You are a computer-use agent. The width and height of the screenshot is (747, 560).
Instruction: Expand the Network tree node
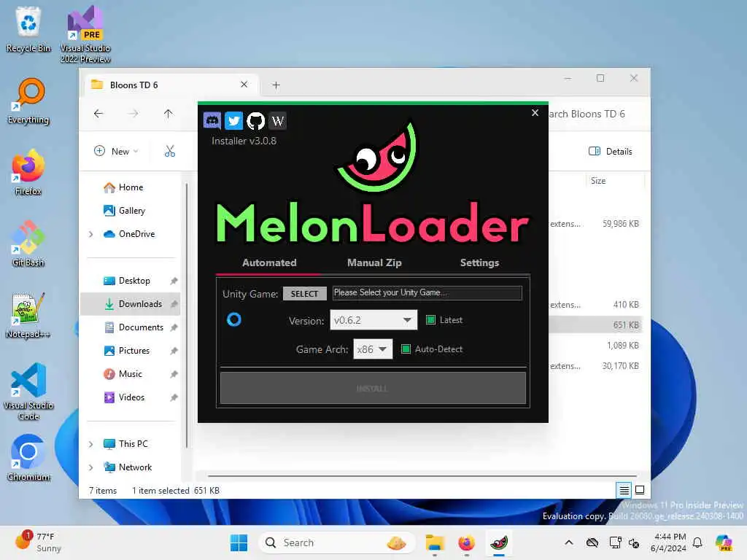tap(91, 467)
